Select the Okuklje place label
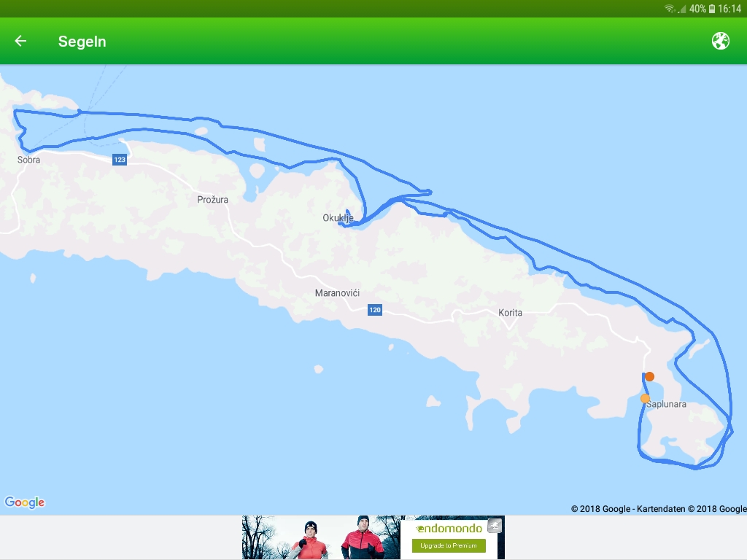This screenshot has width=747, height=560. click(x=338, y=218)
